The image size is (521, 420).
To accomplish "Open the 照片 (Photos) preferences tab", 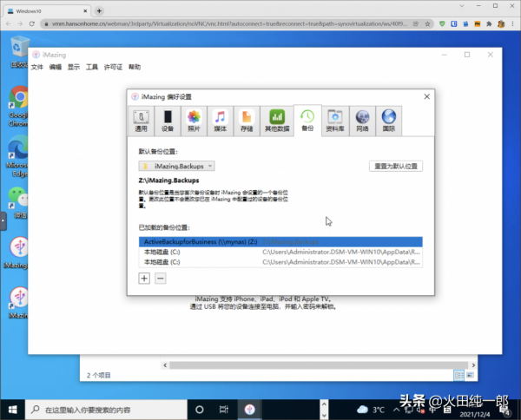I will (x=194, y=121).
